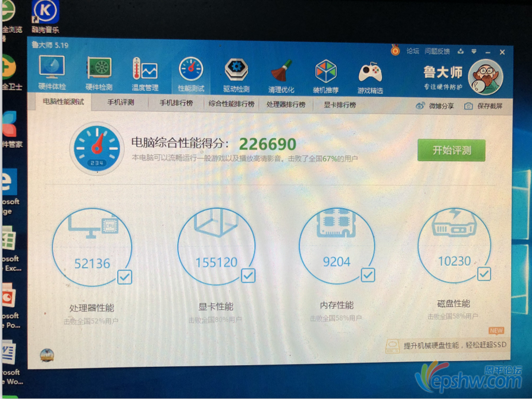Click the camera icon for 保存截屏
This screenshot has width=532, height=399.
468,106
